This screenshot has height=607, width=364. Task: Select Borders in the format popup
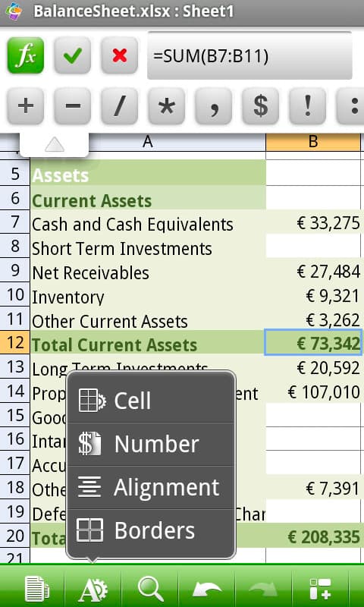pos(151,530)
